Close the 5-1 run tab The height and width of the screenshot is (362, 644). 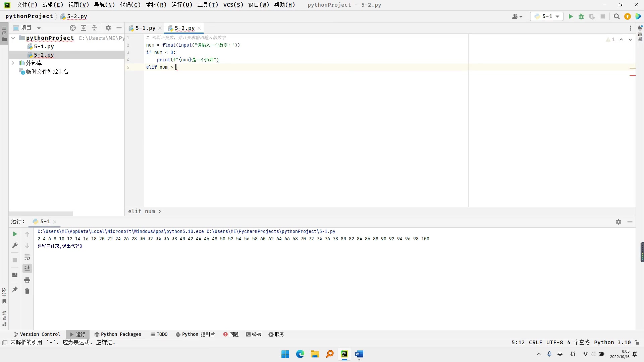55,222
